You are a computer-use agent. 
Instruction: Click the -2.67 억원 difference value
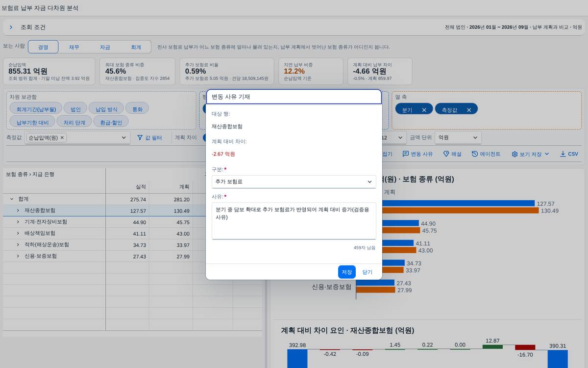pos(223,154)
